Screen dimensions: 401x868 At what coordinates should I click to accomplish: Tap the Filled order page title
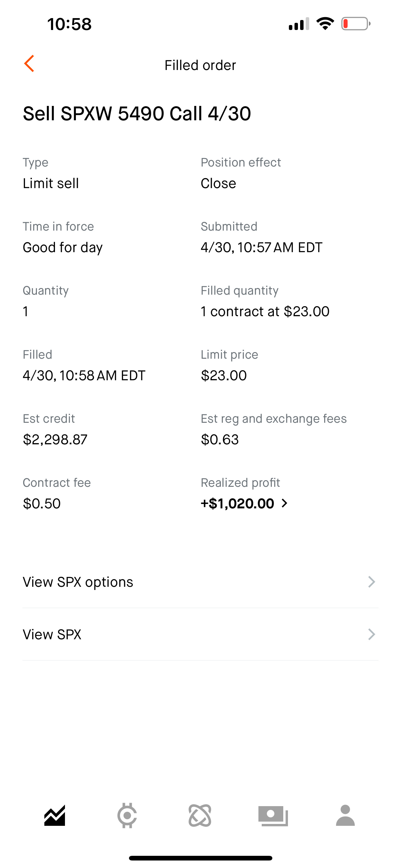click(200, 65)
